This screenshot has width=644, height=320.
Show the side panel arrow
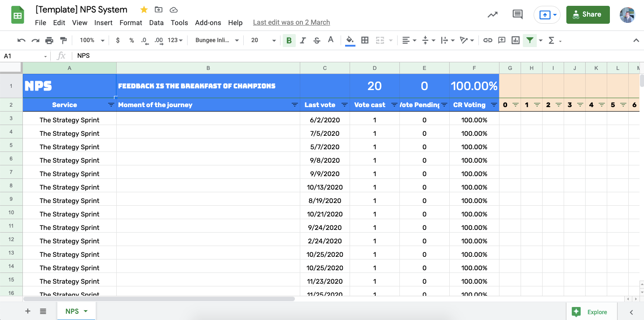pyautogui.click(x=631, y=312)
